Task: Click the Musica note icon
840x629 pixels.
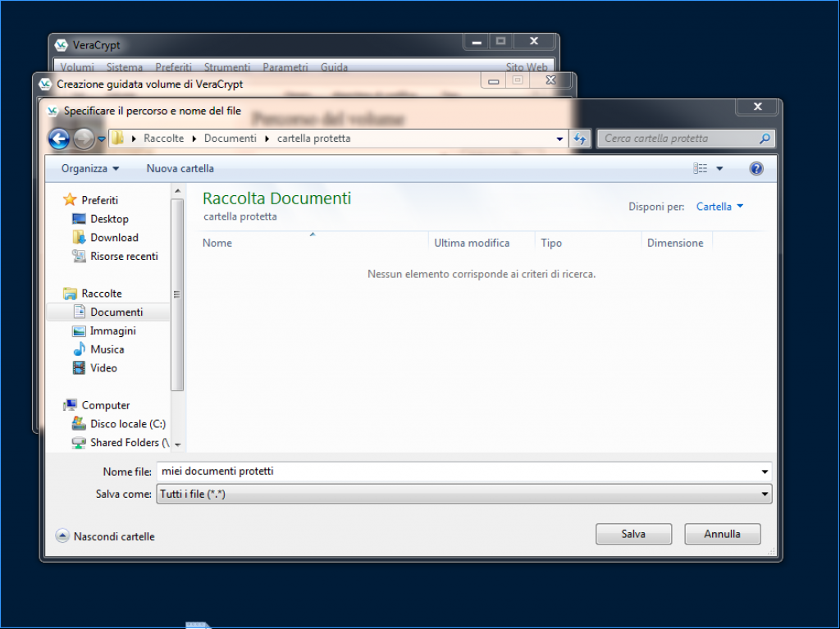Action: click(x=80, y=349)
